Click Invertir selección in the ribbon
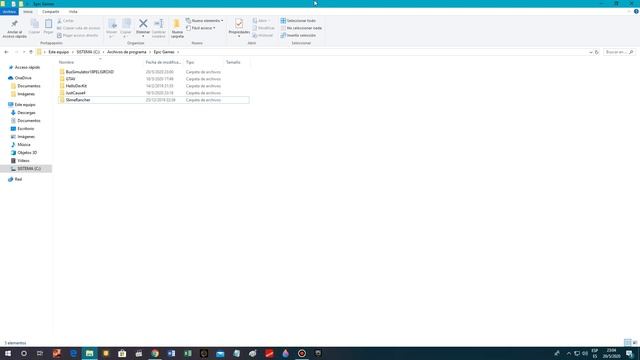Viewport: 640px width, 360px height. [x=298, y=36]
